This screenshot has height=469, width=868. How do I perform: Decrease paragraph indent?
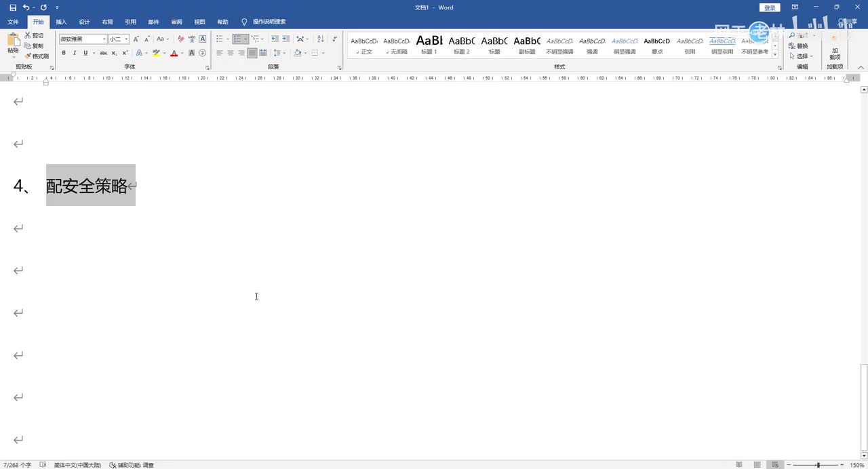275,39
